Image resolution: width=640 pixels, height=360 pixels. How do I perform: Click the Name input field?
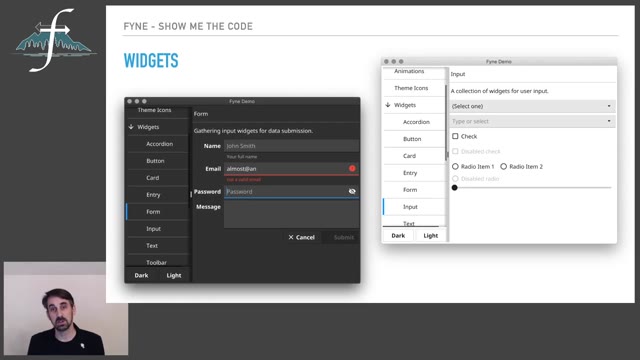(291, 146)
